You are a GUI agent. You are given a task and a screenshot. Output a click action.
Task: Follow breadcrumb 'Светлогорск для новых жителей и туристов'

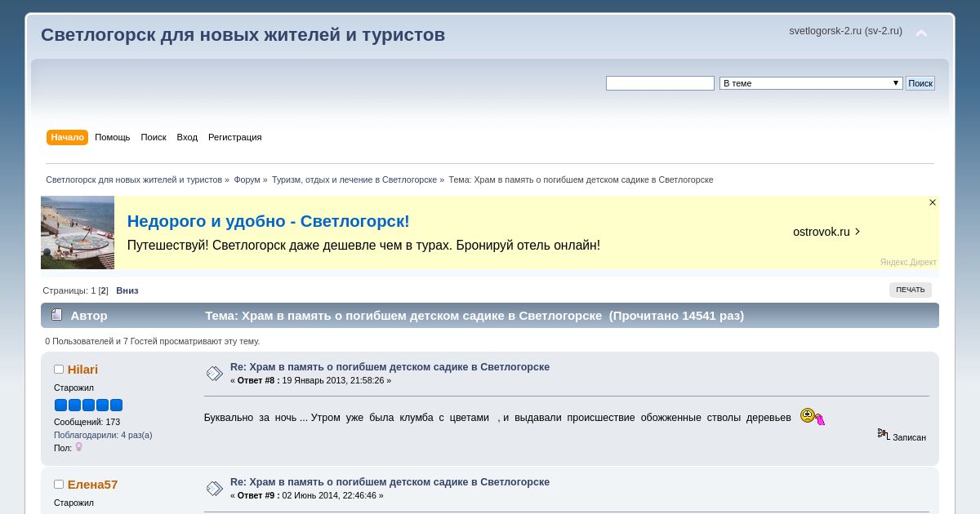point(134,179)
